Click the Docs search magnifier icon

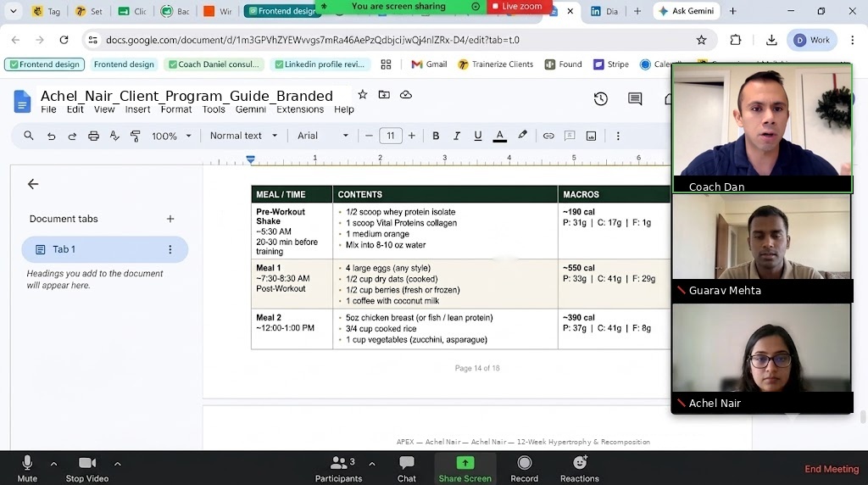28,136
